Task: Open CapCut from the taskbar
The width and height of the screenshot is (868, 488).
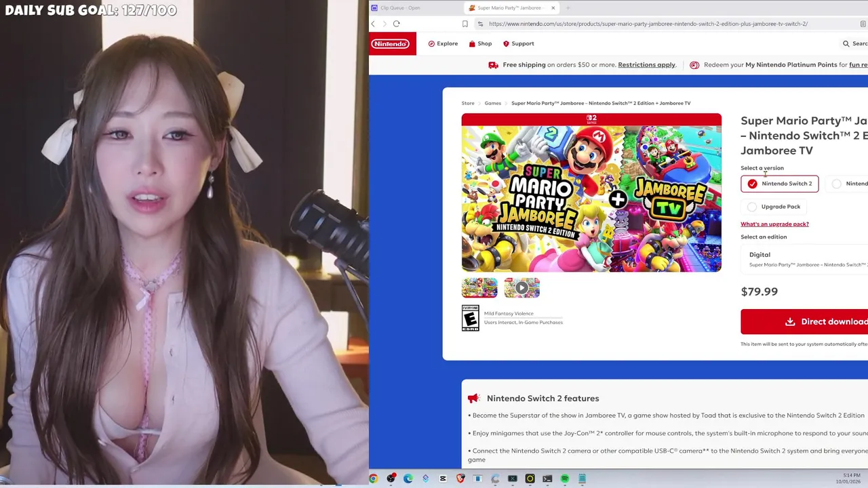Action: (x=443, y=479)
